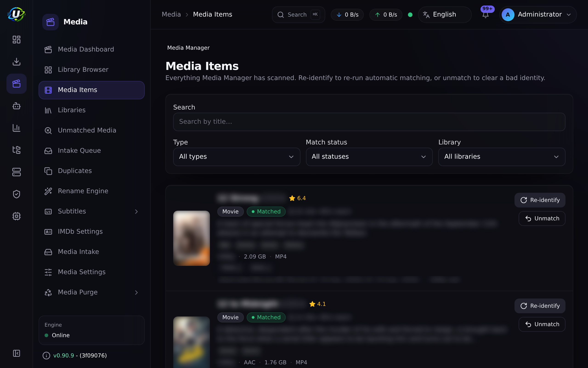Open Media Intake in sidebar
This screenshot has width=588, height=368.
pos(92,251)
